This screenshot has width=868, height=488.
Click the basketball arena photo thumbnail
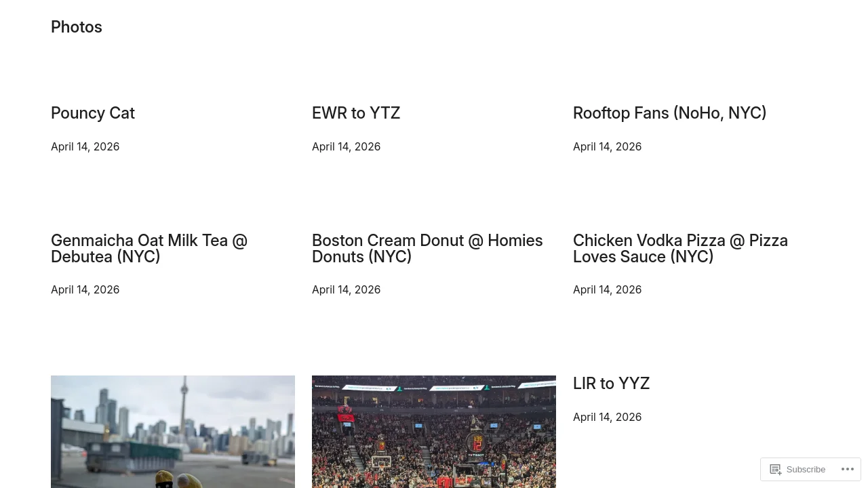pyautogui.click(x=434, y=432)
